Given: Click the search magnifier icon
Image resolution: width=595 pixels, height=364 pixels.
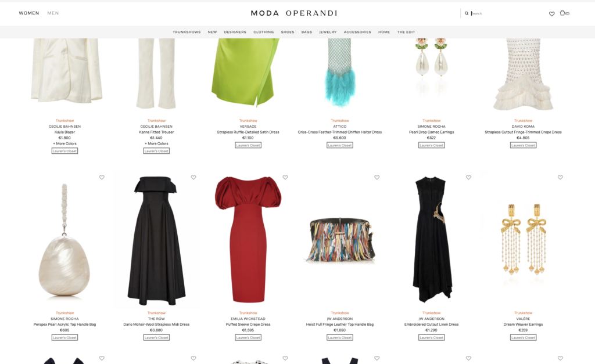Looking at the screenshot, I should [x=467, y=13].
